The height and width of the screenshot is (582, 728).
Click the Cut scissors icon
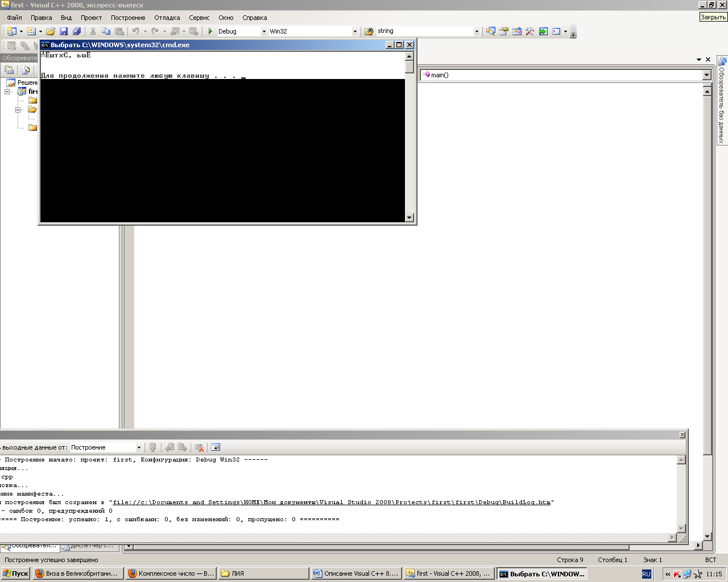coord(93,31)
